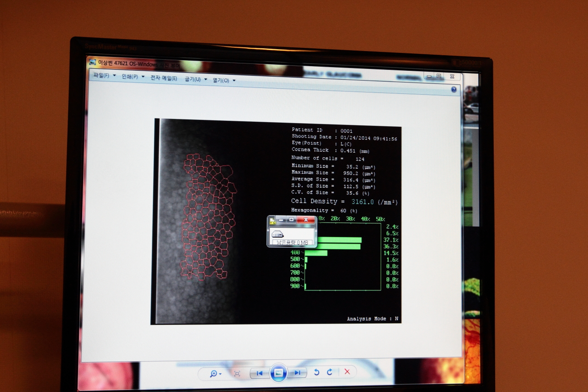Image resolution: width=588 pixels, height=392 pixels.
Task: Open the 굽기(U) burn menu
Action: pyautogui.click(x=195, y=79)
